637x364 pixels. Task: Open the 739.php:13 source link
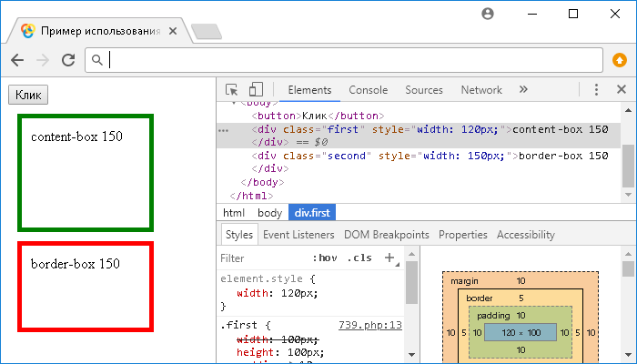coord(369,325)
